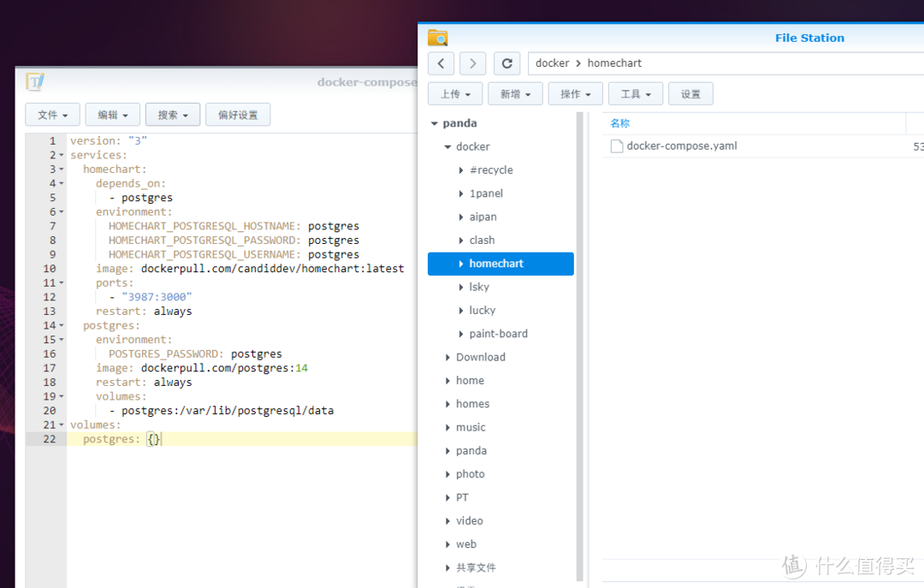Click the 设置 settings button
Image resolution: width=924 pixels, height=588 pixels.
point(690,94)
